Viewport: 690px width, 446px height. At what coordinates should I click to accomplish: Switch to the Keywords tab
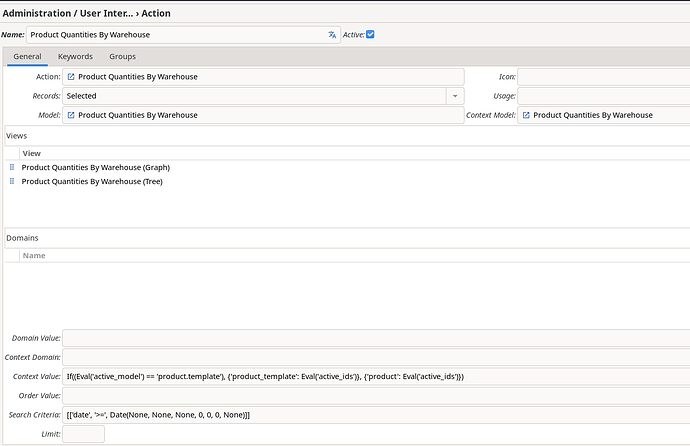(75, 57)
